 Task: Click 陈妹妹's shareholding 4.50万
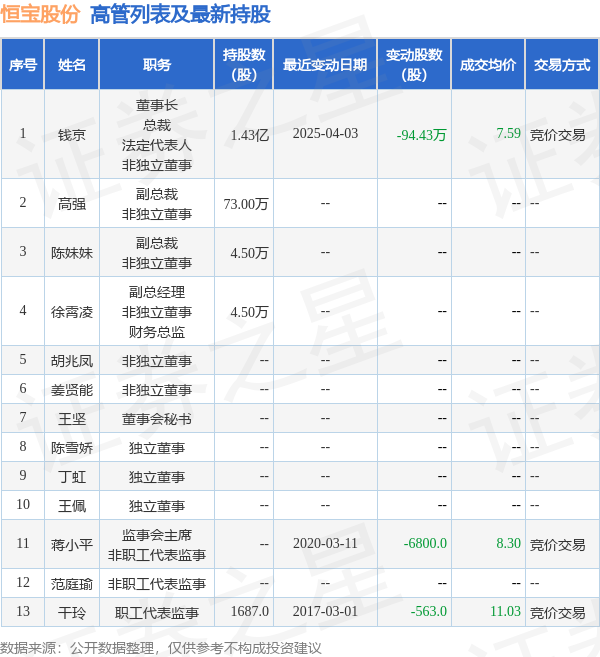point(249,253)
